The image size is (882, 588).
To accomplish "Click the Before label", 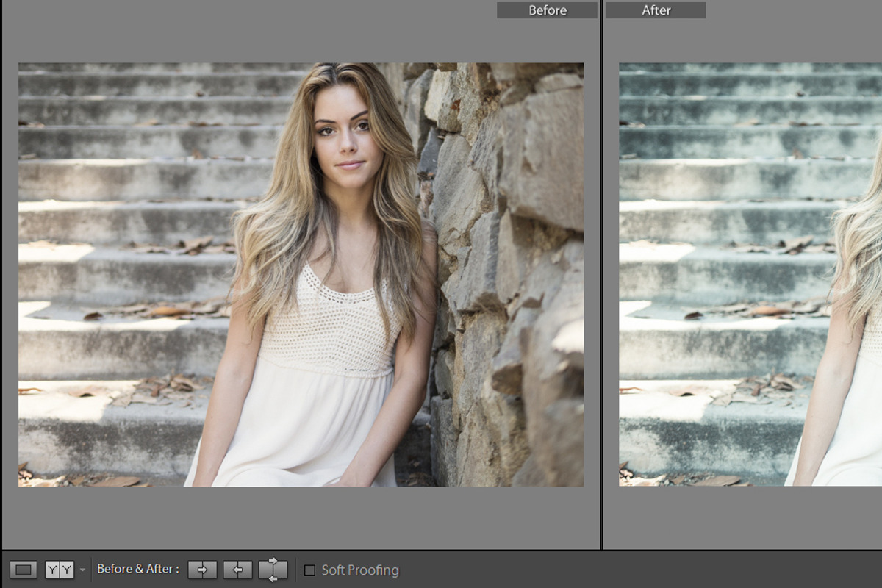I will pyautogui.click(x=547, y=10).
